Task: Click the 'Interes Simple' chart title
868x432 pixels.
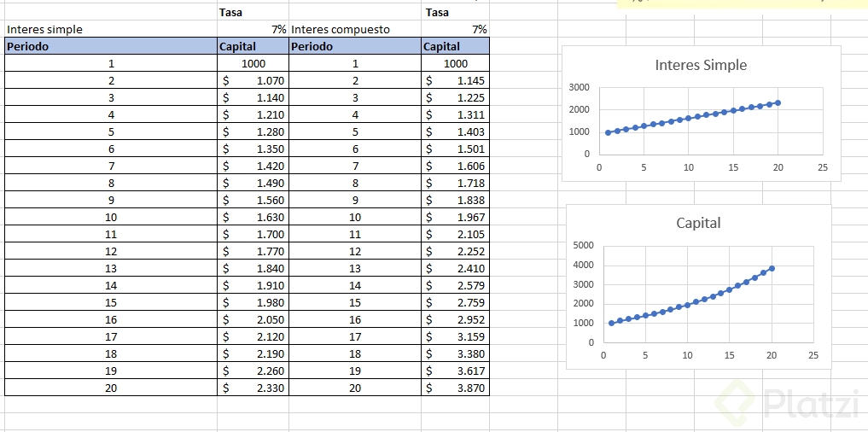Action: (701, 66)
